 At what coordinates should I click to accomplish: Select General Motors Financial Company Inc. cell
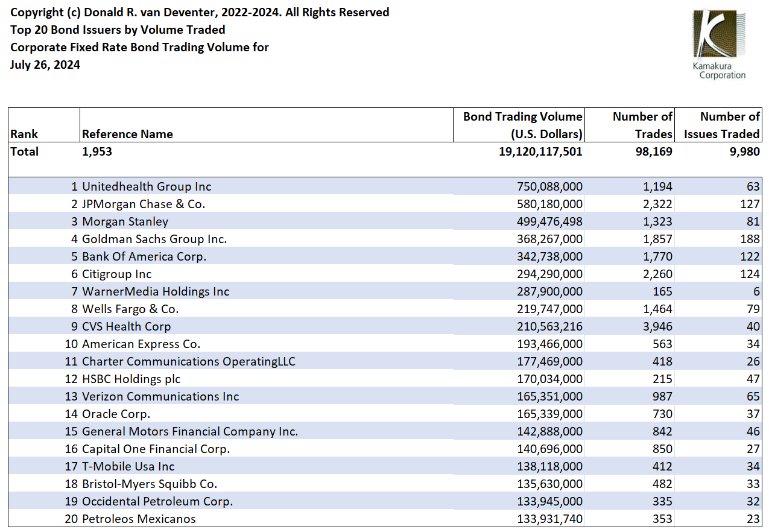pos(190,431)
